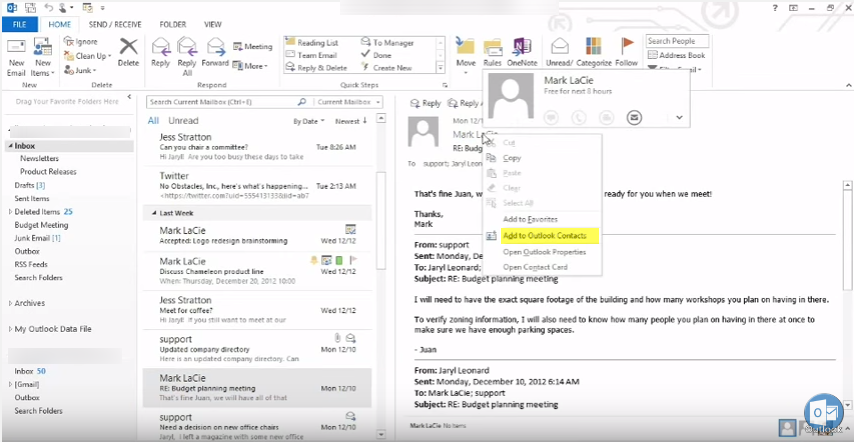The width and height of the screenshot is (854, 442).
Task: Expand the Quick Steps gallery
Action: (441, 68)
